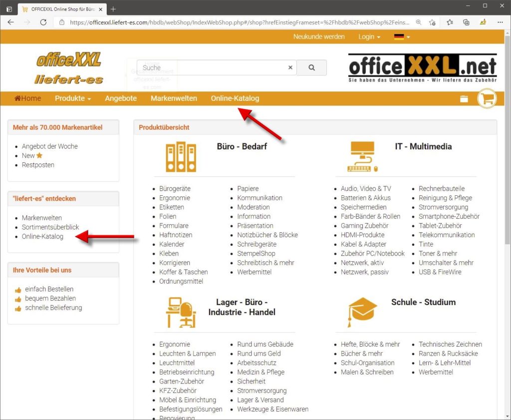The height and width of the screenshot is (420, 511).
Task: Open the USB & FireWire category
Action: pyautogui.click(x=440, y=272)
